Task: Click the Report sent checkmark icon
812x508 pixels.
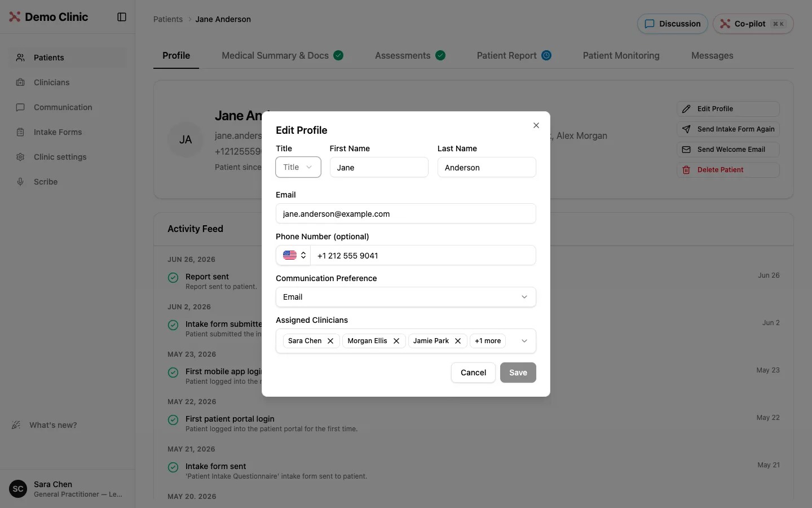Action: [x=173, y=278]
